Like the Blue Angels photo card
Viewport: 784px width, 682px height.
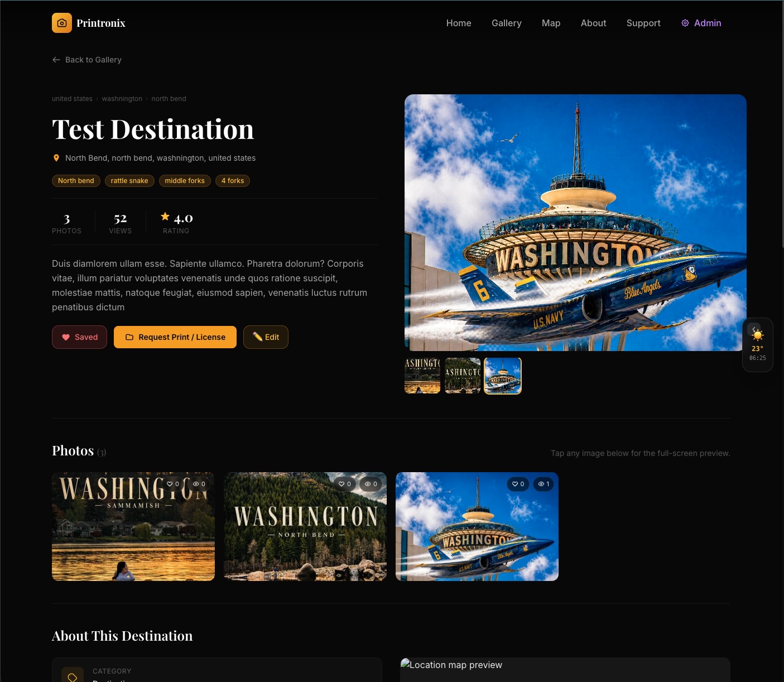(518, 484)
